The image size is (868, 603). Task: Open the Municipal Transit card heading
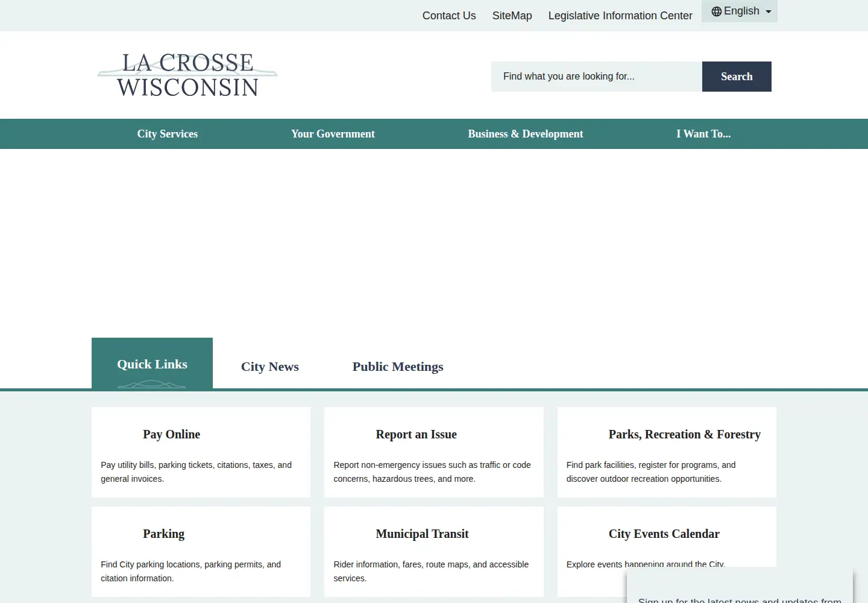point(422,534)
